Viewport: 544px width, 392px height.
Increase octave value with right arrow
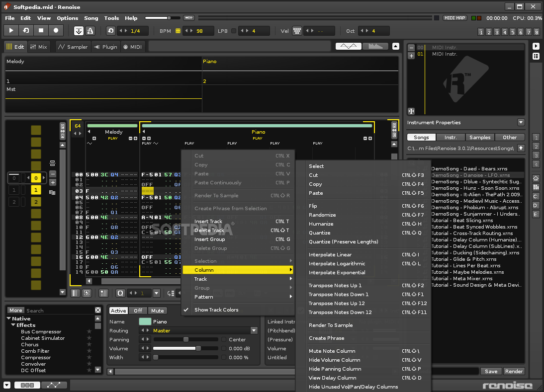pos(367,31)
